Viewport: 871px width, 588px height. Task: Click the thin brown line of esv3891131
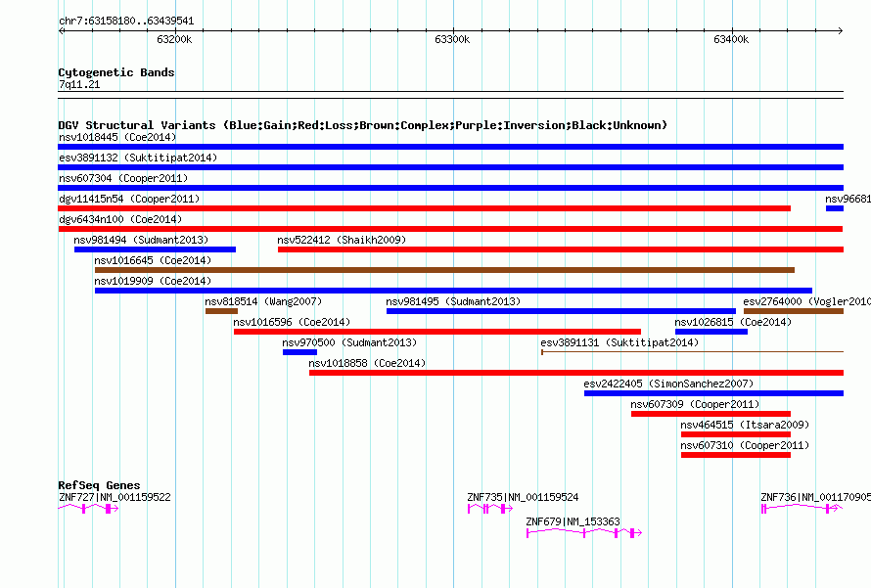click(693, 352)
